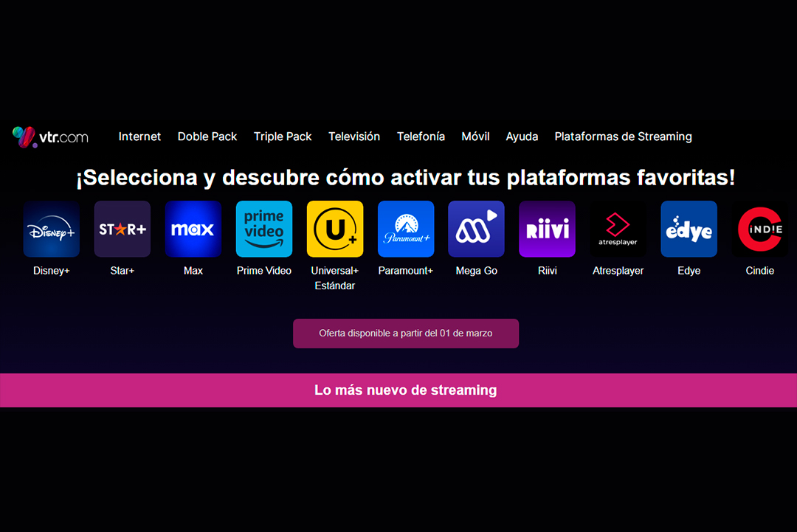The height and width of the screenshot is (532, 797).
Task: Click the Riivi text label
Action: pos(547,271)
